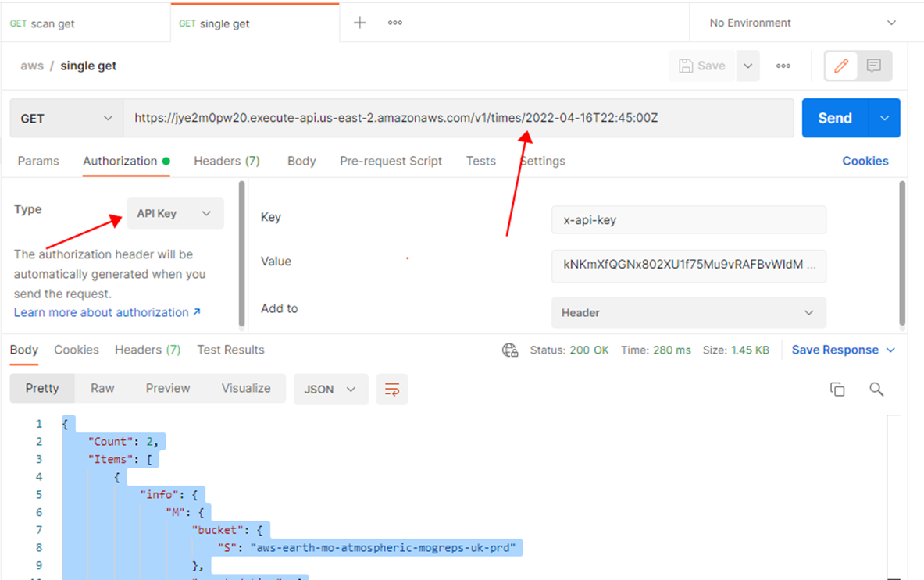The image size is (924, 580).
Task: Open the No Environment dropdown
Action: [x=803, y=23]
